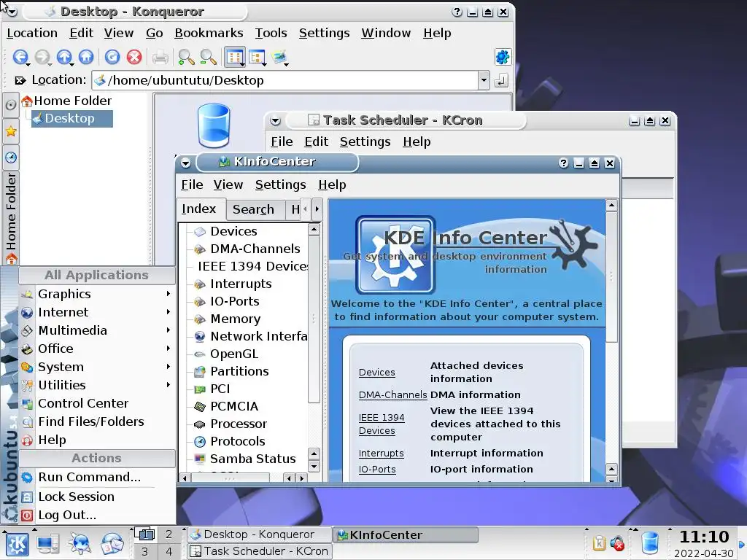The width and height of the screenshot is (747, 560).
Task: Zoom in with Konqueror magnifier plus icon
Action: [186, 57]
